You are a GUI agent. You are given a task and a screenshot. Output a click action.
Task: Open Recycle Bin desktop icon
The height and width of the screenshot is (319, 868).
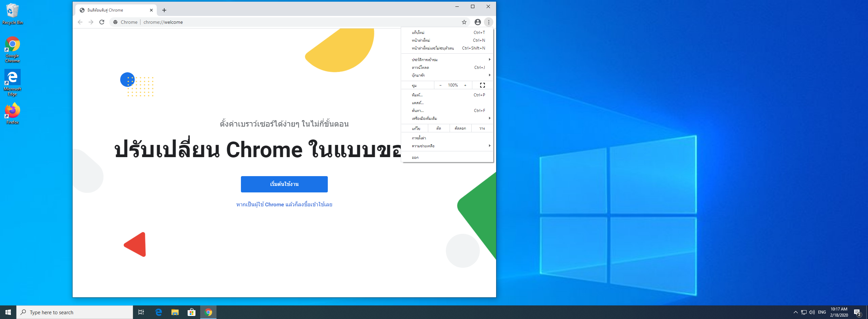(x=13, y=14)
